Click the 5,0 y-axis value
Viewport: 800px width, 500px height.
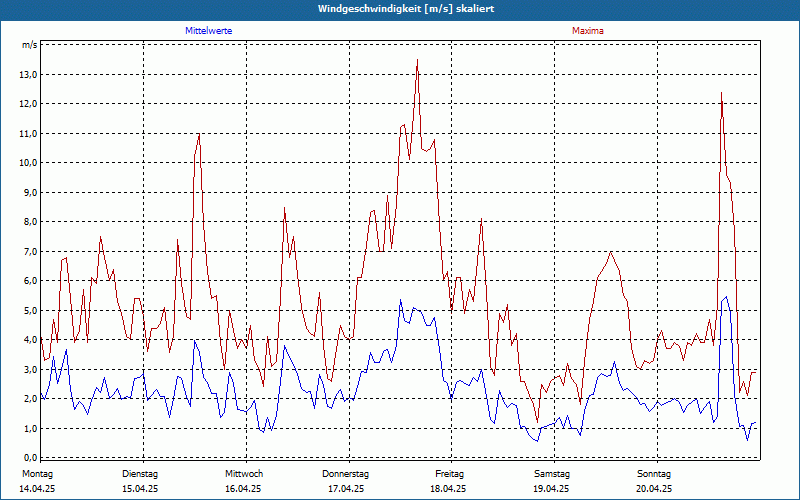(30, 311)
